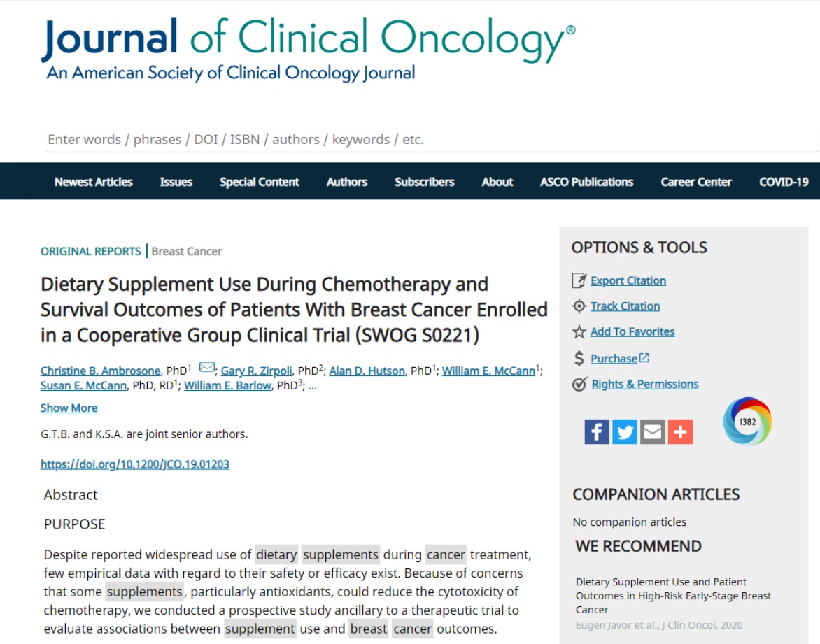
Task: Click the Add To Favorites star icon
Action: tap(579, 332)
